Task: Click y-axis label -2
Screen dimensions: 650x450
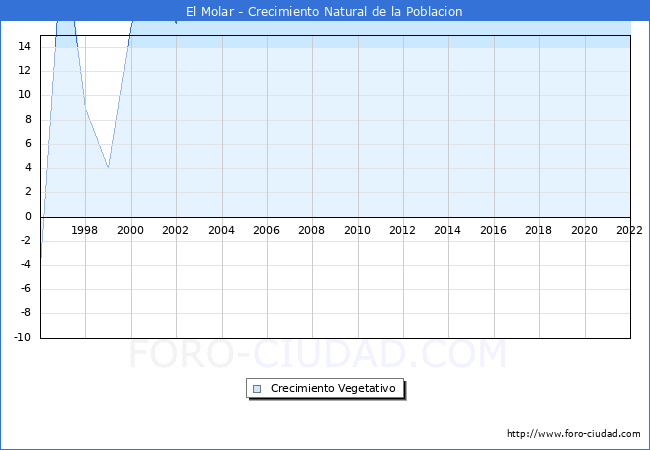Action: (x=26, y=241)
